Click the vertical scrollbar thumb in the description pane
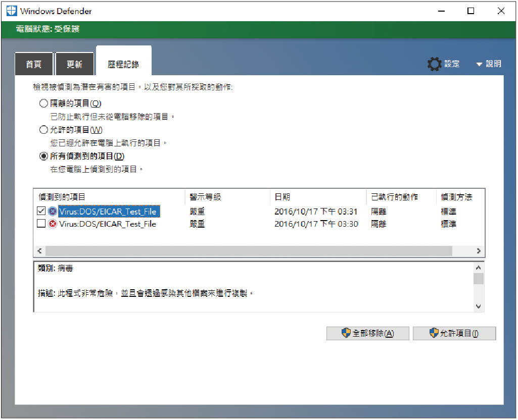This screenshot has width=518, height=420. 479,279
